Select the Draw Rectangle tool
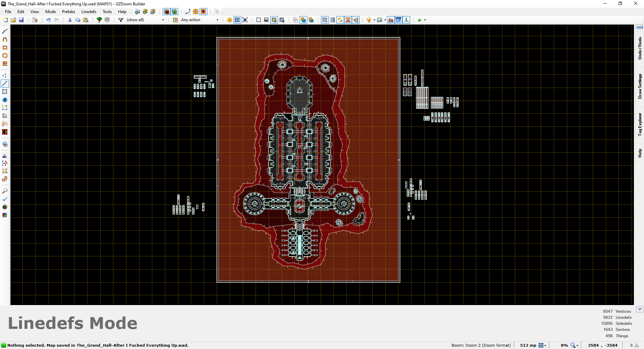This screenshot has height=349, width=644. point(5,47)
